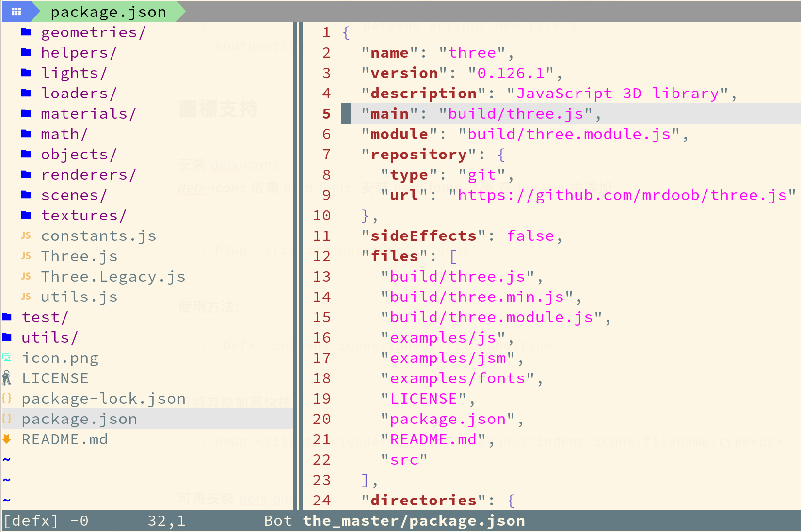Image resolution: width=801 pixels, height=532 pixels.
Task: Expand the helpers/ directory
Action: point(79,53)
